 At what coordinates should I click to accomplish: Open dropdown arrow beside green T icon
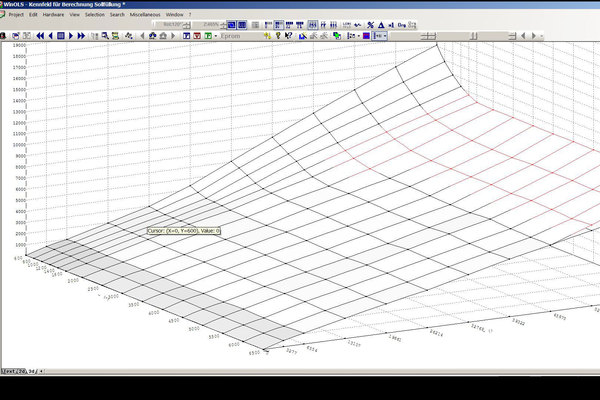coord(216,35)
